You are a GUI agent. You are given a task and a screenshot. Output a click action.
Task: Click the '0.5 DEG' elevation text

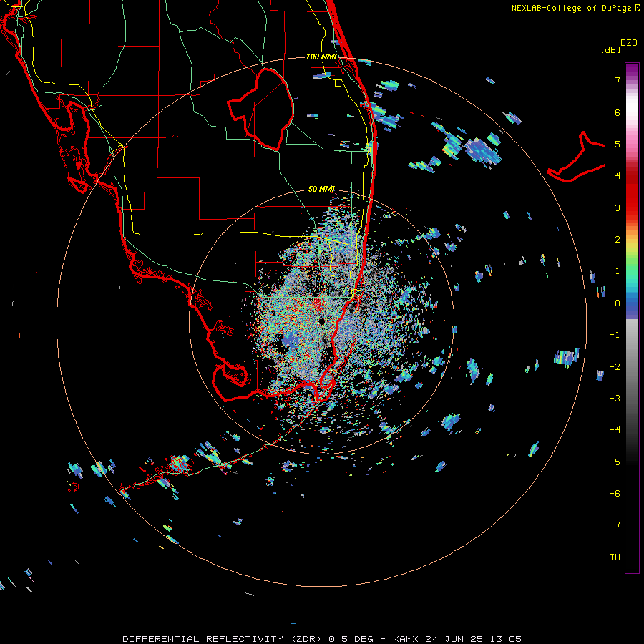(x=351, y=639)
